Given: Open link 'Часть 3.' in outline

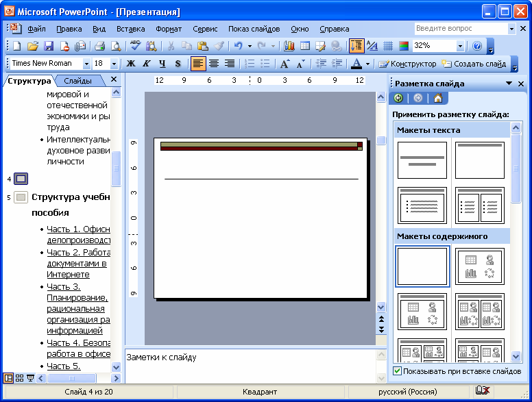Looking at the screenshot, I should [64, 287].
